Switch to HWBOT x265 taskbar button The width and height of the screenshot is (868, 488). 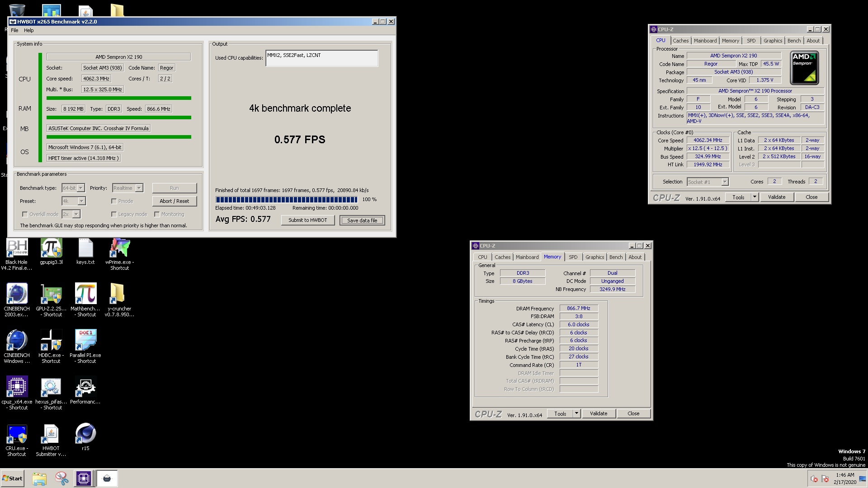[x=107, y=479]
